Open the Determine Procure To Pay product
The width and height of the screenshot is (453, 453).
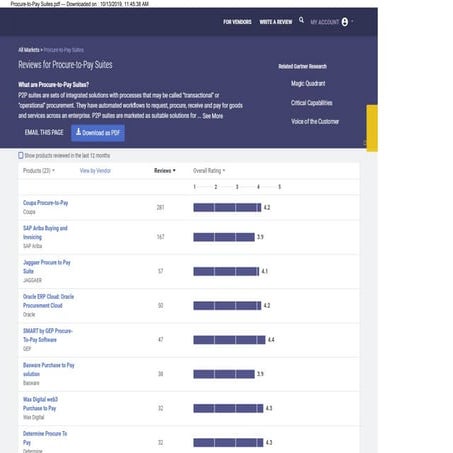coord(45,438)
